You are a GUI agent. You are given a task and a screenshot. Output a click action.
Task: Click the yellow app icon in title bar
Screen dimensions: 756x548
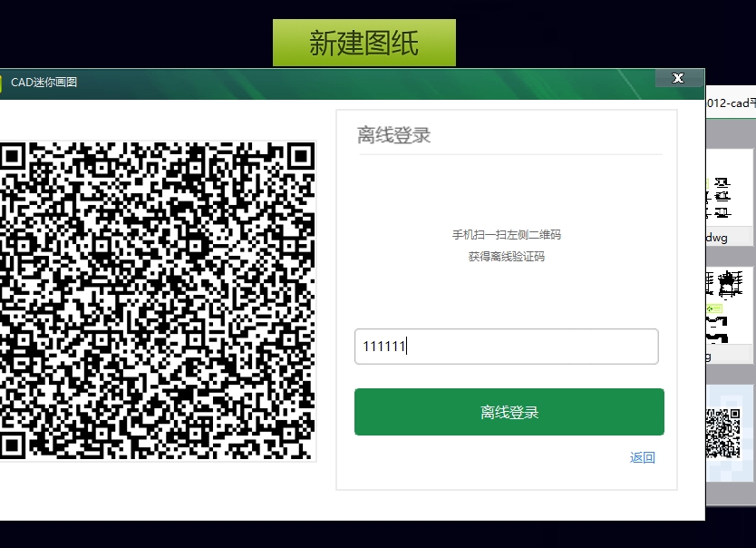(x=1, y=83)
